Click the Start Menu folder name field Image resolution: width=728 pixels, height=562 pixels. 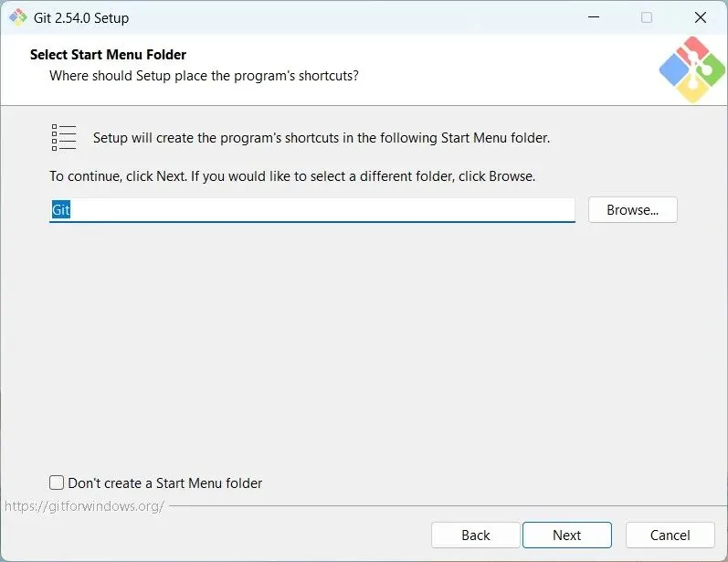pyautogui.click(x=312, y=210)
